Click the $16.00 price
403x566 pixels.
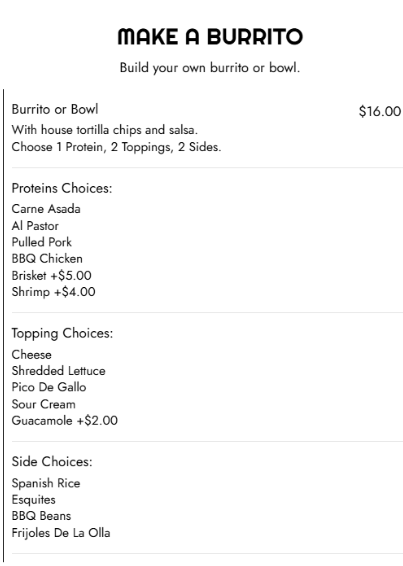[380, 111]
